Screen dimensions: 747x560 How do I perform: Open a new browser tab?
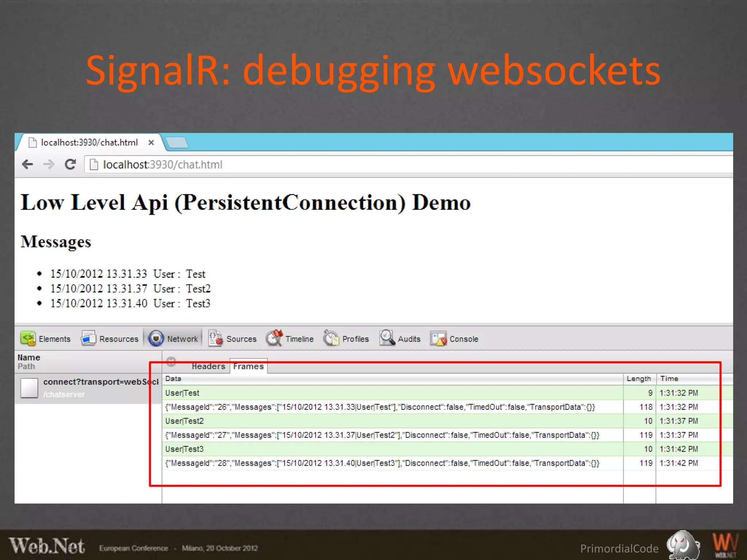[177, 143]
